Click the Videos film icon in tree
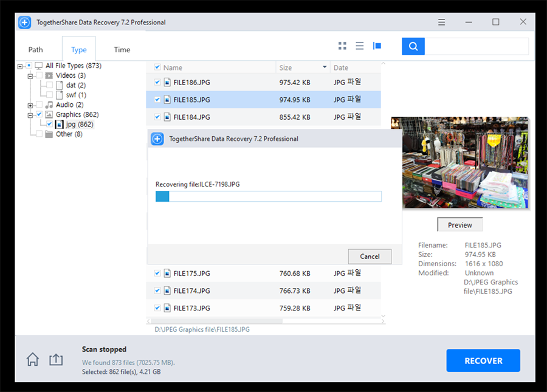 click(49, 75)
